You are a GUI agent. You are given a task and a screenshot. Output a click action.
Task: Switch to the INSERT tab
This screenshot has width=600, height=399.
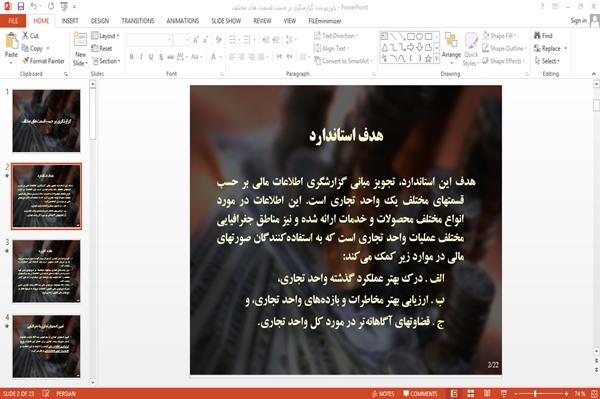click(70, 21)
